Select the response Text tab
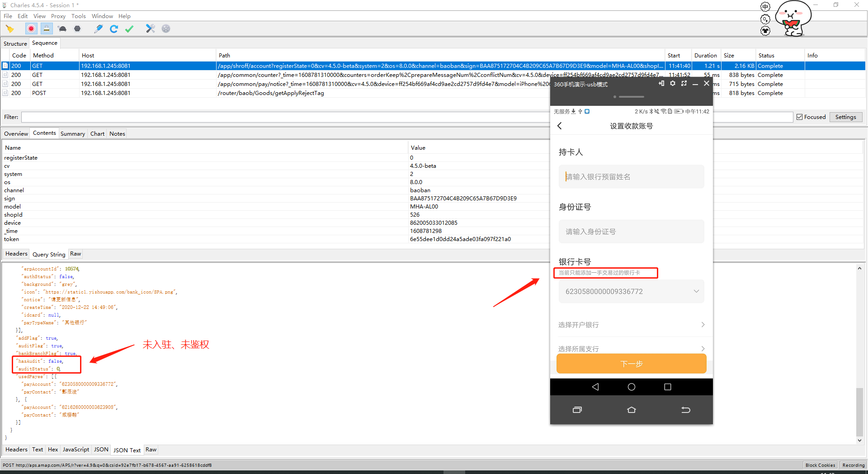This screenshot has width=868, height=474. click(x=38, y=450)
